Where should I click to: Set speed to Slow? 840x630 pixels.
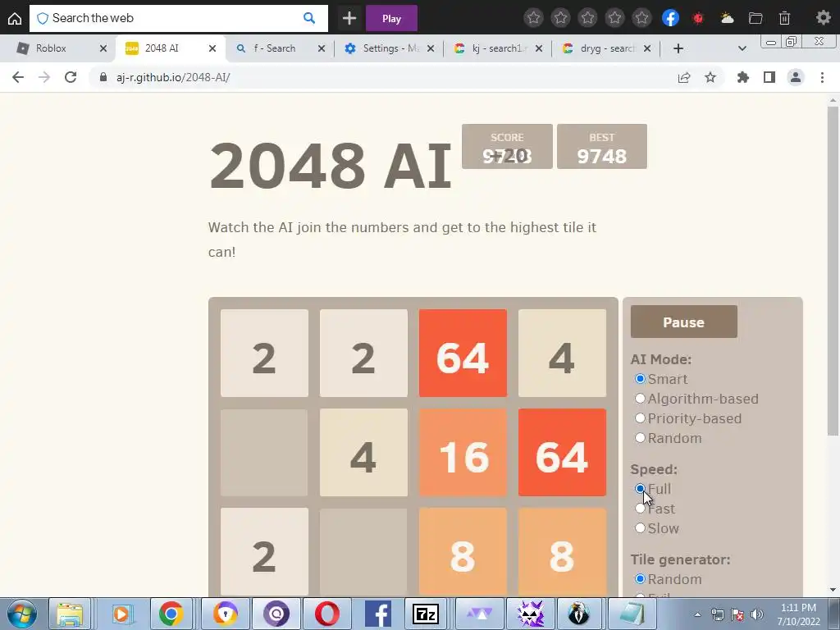coord(640,528)
